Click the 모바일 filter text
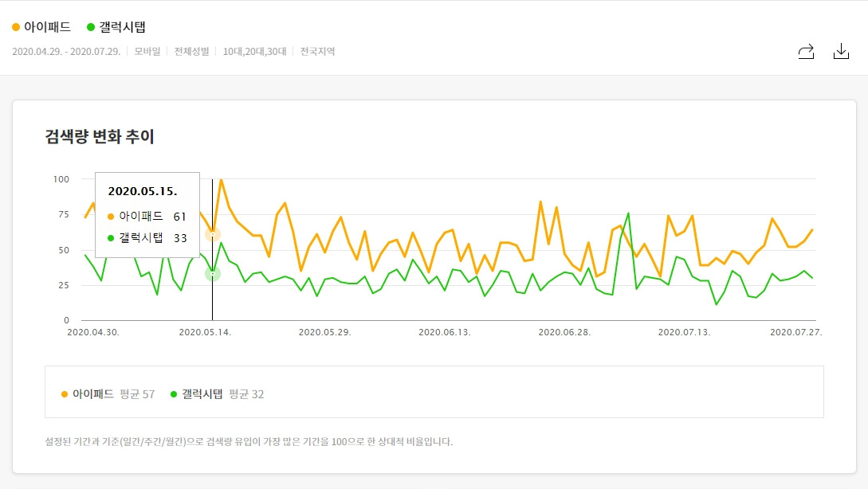Image resolution: width=868 pixels, height=489 pixels. click(147, 52)
